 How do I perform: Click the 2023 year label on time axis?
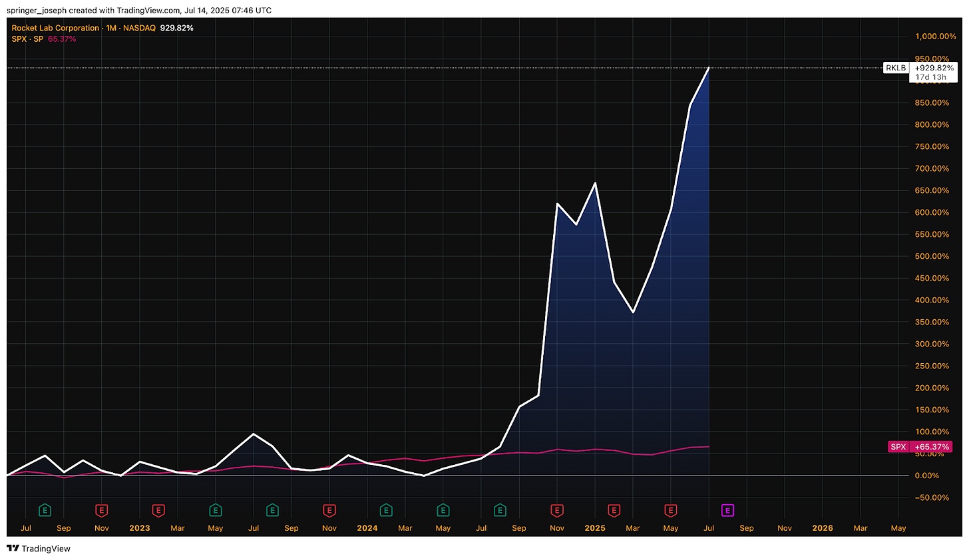click(x=140, y=528)
